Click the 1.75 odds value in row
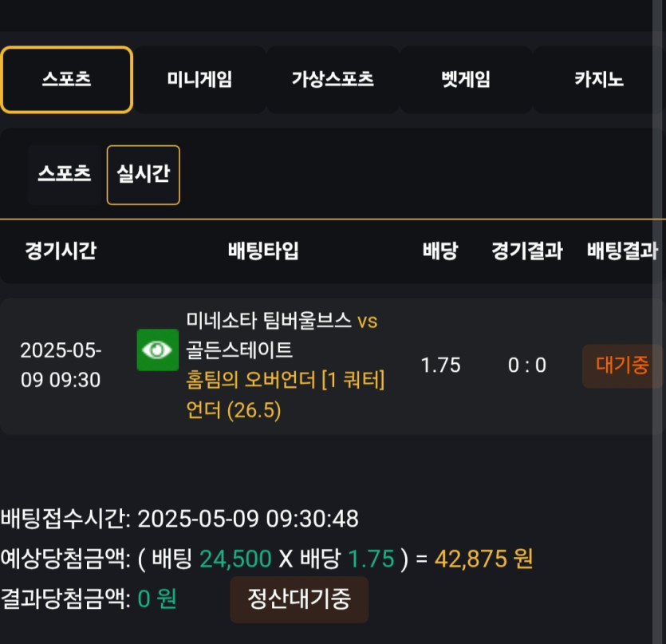Viewport: 666px width, 644px height. pos(440,365)
